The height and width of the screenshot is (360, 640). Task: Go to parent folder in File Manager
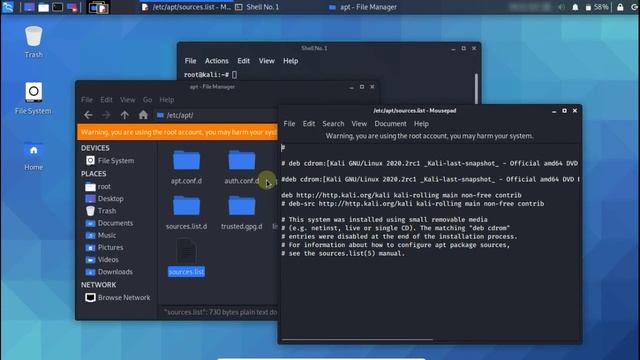point(124,115)
